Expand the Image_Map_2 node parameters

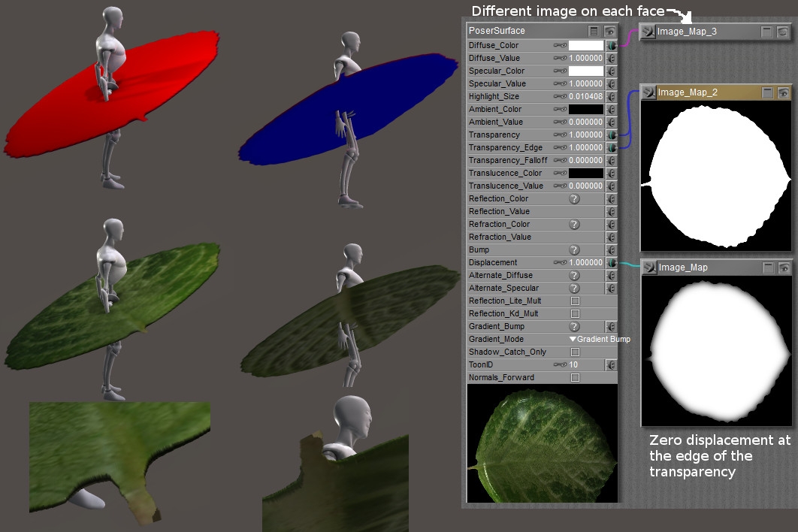[768, 92]
